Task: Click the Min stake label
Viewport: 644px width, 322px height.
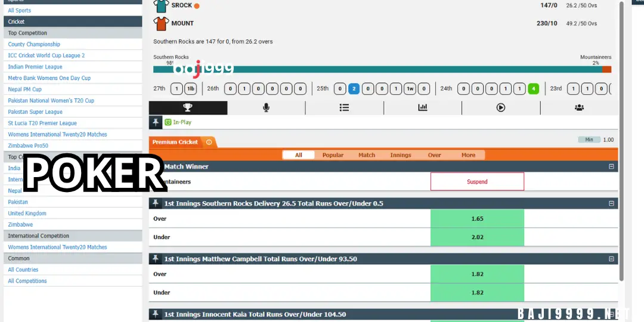Action: click(589, 140)
